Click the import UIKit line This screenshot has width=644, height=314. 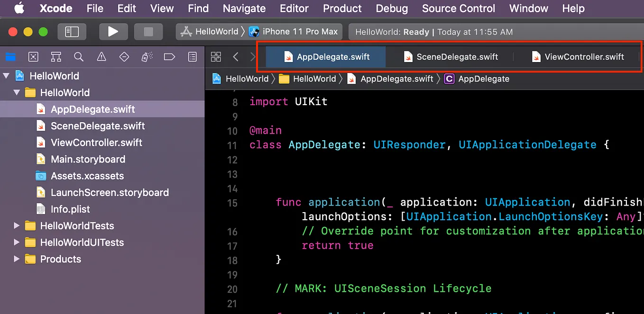[x=288, y=101]
